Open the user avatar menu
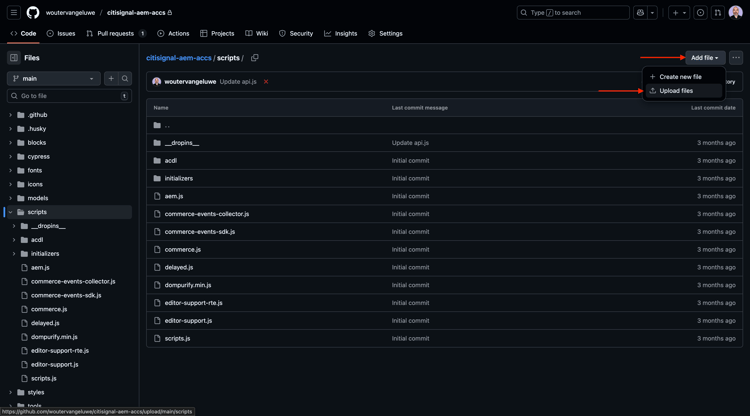 click(x=736, y=13)
